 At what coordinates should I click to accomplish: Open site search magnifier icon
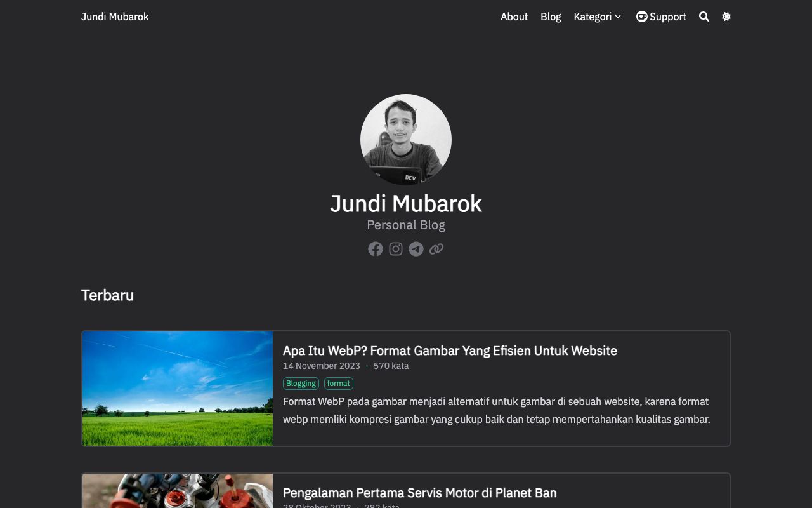(x=704, y=17)
